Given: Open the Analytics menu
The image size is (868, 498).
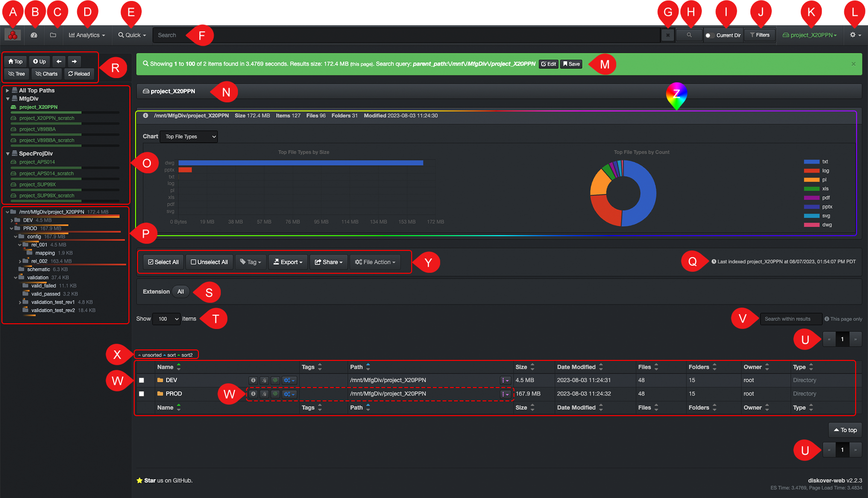Looking at the screenshot, I should pos(87,35).
